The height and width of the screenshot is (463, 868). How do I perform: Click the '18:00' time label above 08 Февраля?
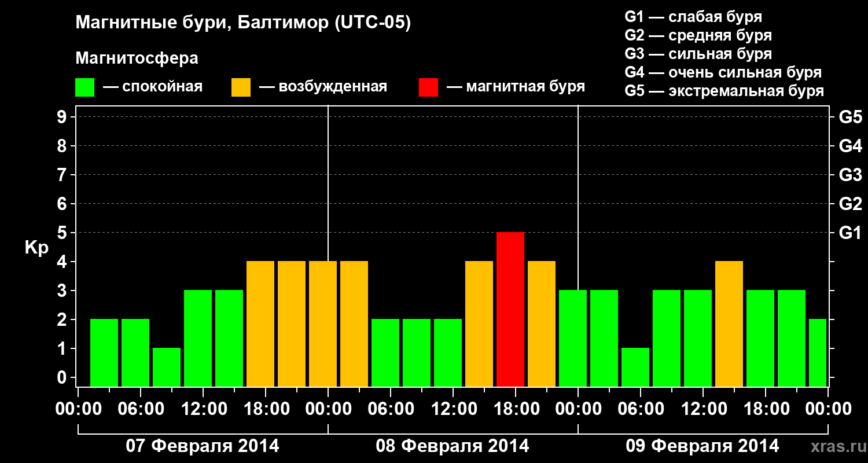pos(516,409)
